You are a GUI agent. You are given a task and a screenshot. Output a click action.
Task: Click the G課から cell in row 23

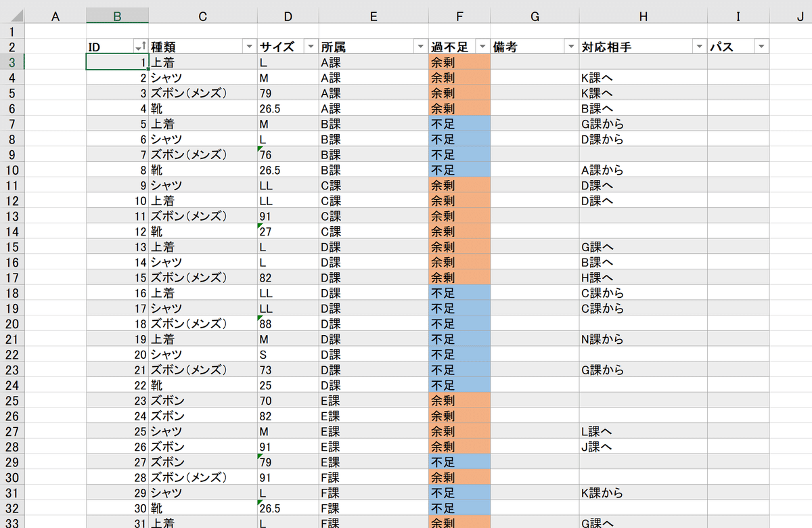tap(644, 370)
